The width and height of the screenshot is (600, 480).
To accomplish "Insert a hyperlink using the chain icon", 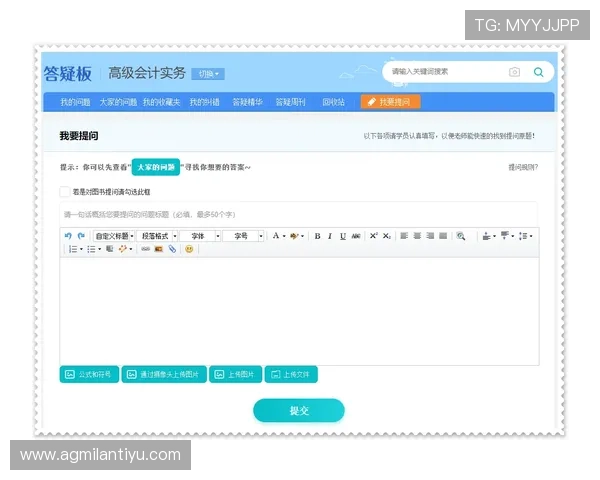I will coord(145,249).
